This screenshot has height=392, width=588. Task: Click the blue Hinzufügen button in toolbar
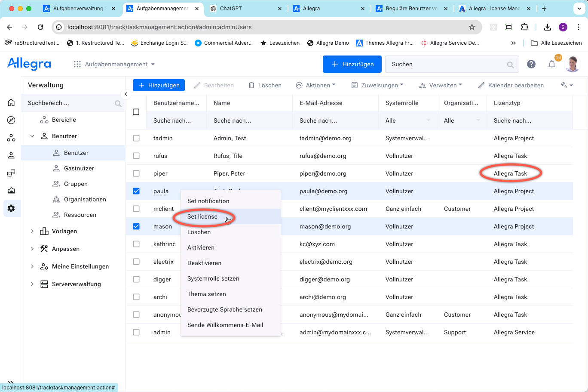[x=159, y=85]
